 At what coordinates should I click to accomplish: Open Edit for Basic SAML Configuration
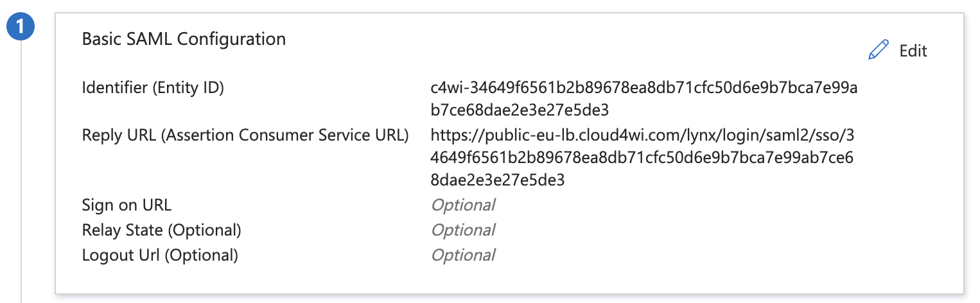(x=897, y=51)
